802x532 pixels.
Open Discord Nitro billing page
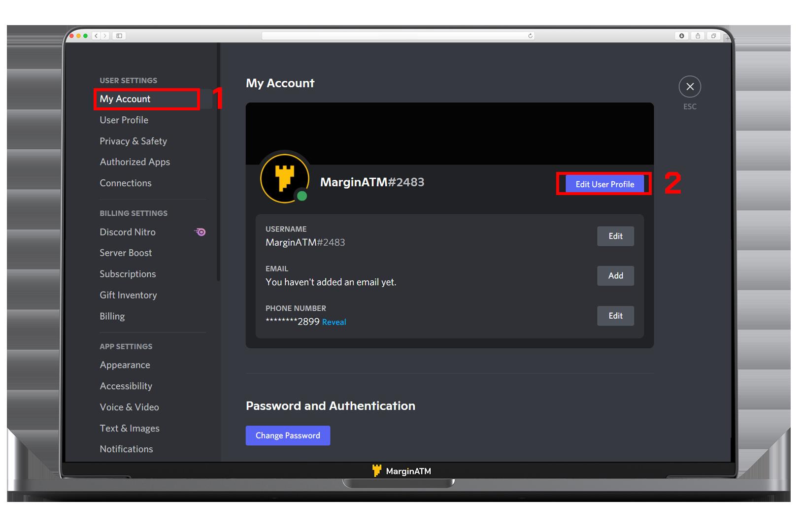(127, 232)
